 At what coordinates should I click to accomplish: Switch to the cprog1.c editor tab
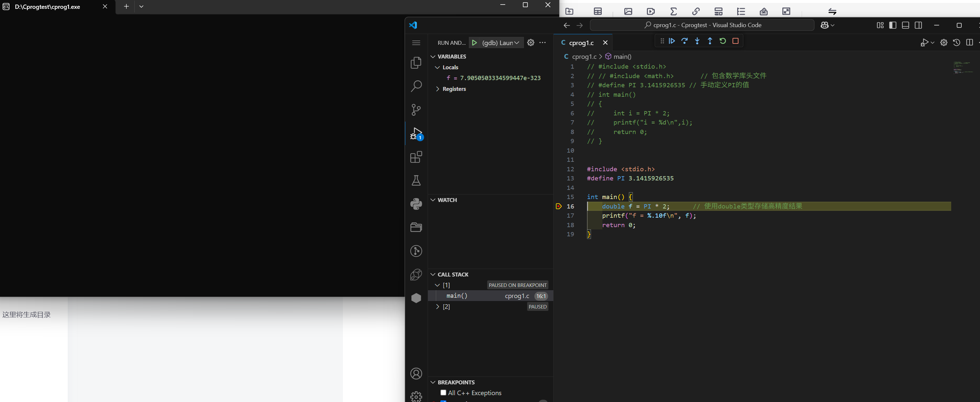[x=581, y=43]
